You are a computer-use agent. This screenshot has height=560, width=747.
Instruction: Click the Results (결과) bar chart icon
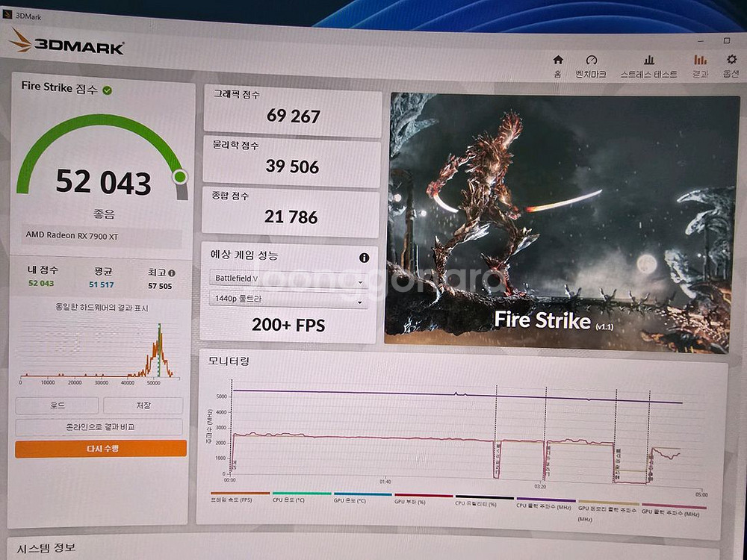coord(700,60)
